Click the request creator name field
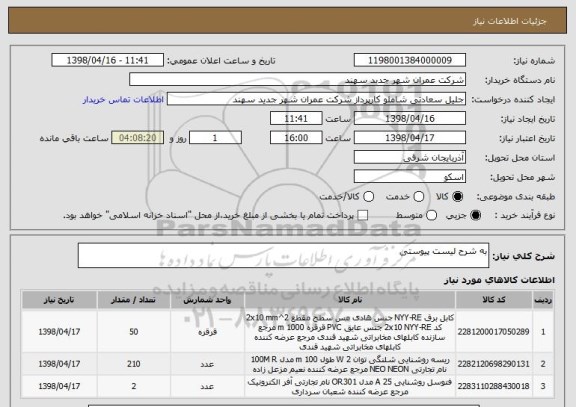The height and width of the screenshot is (407, 576). click(316, 99)
